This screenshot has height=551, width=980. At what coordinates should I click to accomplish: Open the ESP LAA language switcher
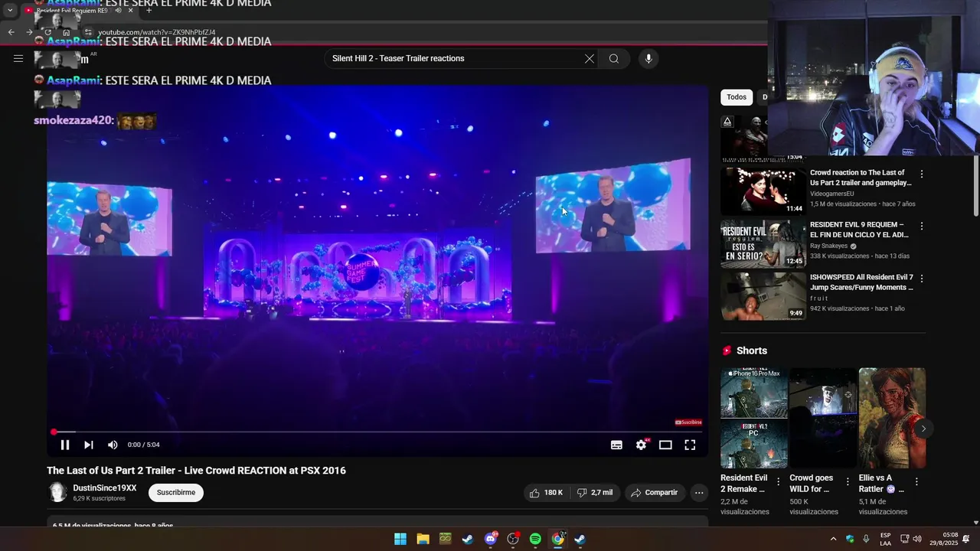(885, 539)
